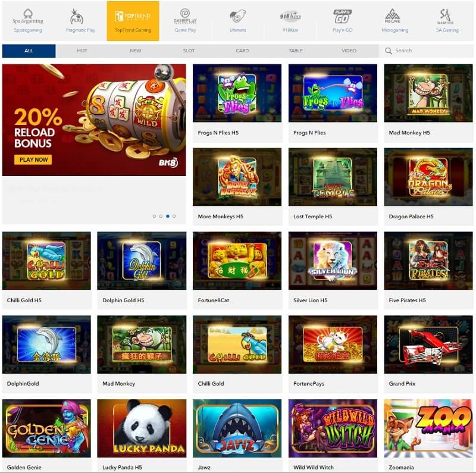476x473 pixels.
Task: Select the last banner carousel dot
Action: pyautogui.click(x=174, y=216)
